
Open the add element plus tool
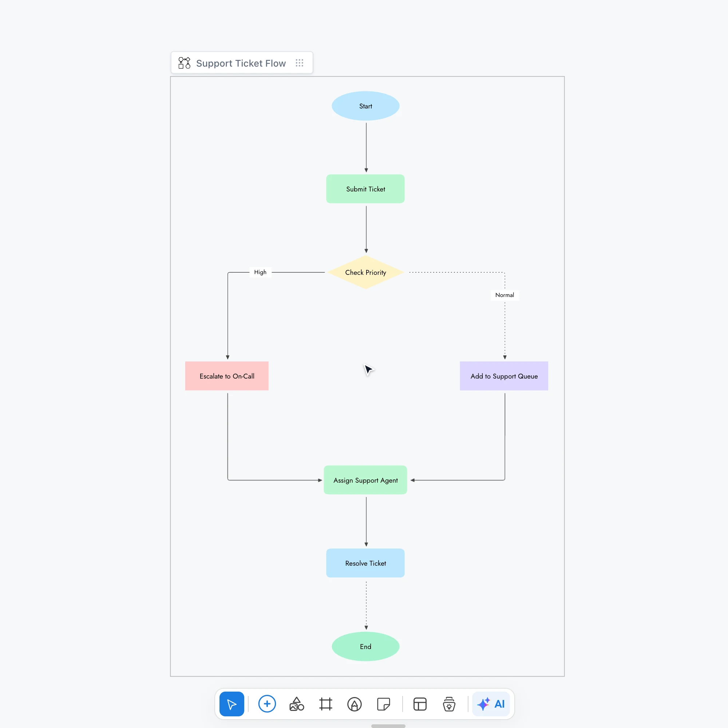click(x=267, y=704)
